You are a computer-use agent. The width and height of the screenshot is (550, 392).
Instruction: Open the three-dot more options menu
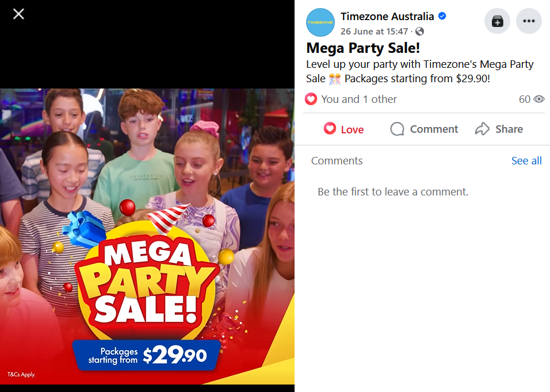tap(529, 21)
